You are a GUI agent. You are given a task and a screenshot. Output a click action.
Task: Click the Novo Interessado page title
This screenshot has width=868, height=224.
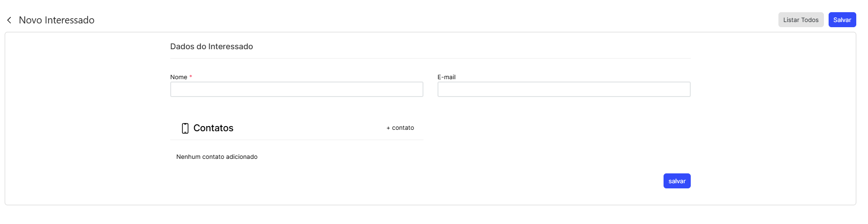[x=57, y=20]
